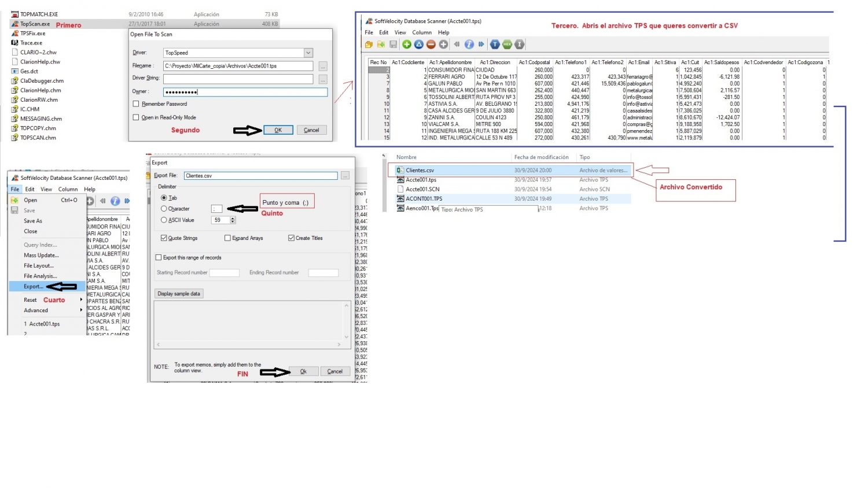This screenshot has width=868, height=488.
Task: Choose Mass Update... from the File menu
Action: click(x=41, y=255)
